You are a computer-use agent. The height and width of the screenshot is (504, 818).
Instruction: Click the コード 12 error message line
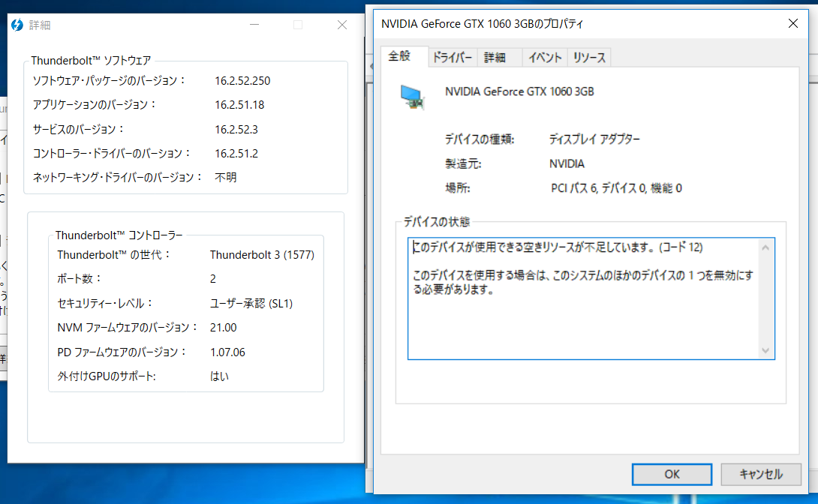pyautogui.click(x=558, y=247)
